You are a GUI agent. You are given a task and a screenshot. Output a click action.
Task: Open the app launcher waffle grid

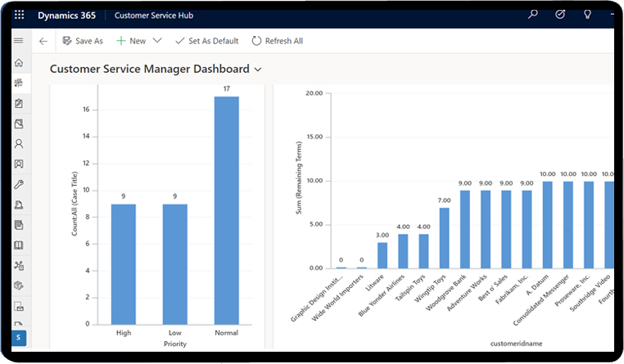(x=19, y=15)
